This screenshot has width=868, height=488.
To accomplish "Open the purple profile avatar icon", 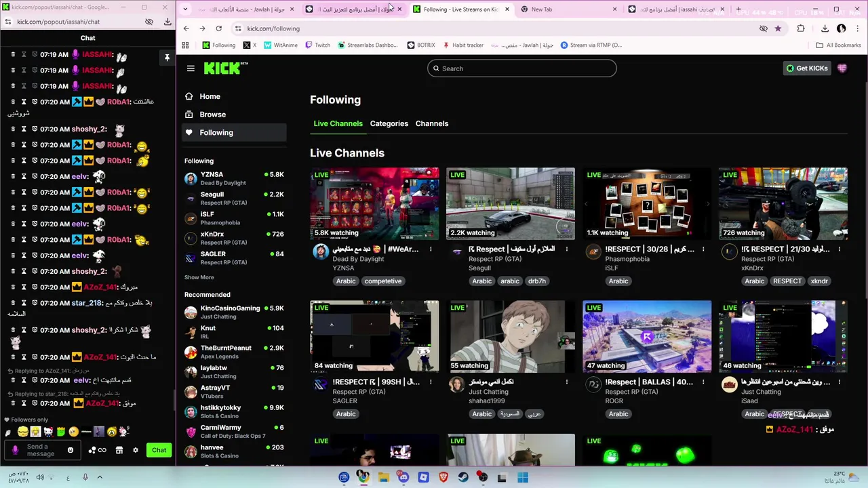I will click(842, 68).
